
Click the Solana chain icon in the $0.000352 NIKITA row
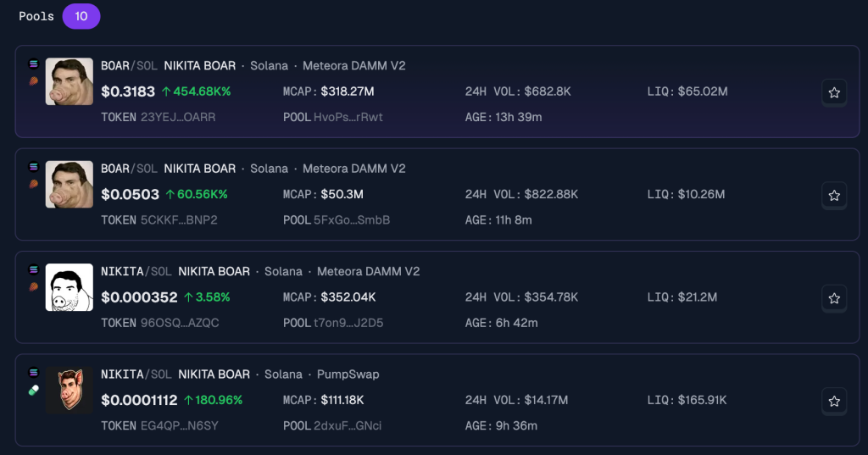[34, 269]
